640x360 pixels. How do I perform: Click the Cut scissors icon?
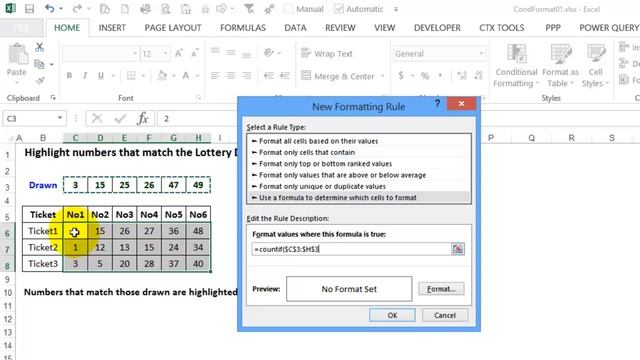[39, 47]
